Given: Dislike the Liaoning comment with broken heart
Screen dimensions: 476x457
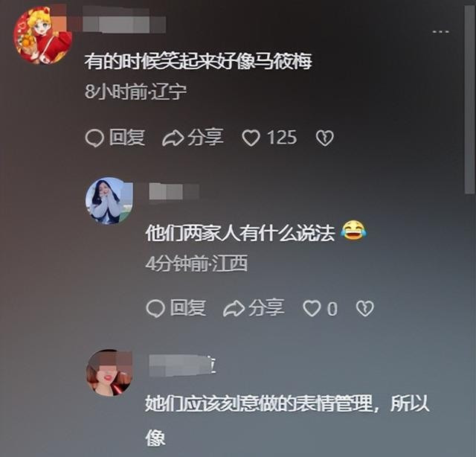Looking at the screenshot, I should pos(325,138).
